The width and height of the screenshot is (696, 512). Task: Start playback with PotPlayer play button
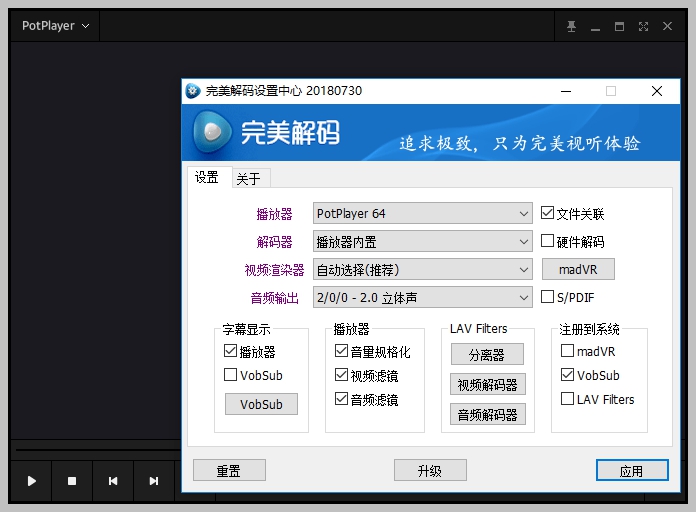point(32,481)
